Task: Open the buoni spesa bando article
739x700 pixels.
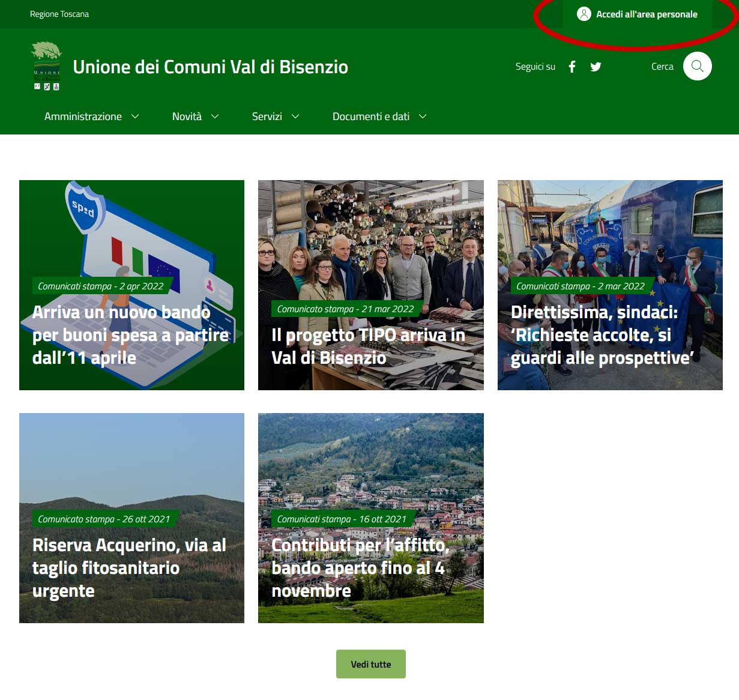Action: pos(131,285)
